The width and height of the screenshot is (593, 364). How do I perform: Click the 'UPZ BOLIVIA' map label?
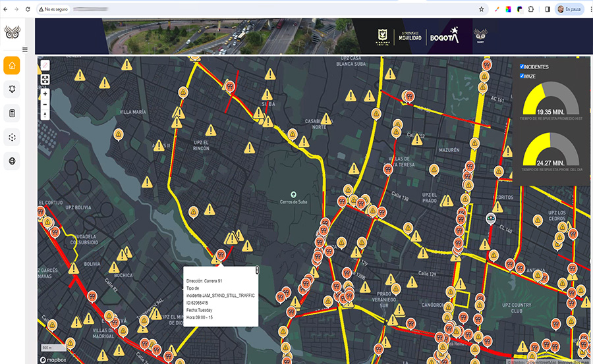coord(78,207)
